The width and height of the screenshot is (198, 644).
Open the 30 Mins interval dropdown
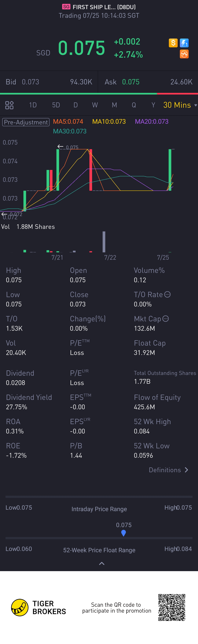[x=180, y=105]
